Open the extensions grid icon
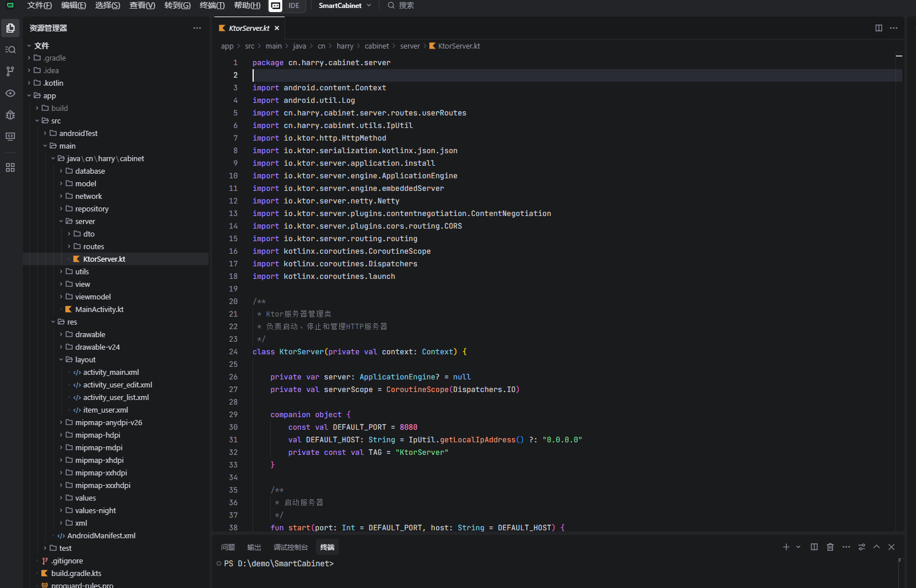The image size is (916, 588). pyautogui.click(x=10, y=167)
